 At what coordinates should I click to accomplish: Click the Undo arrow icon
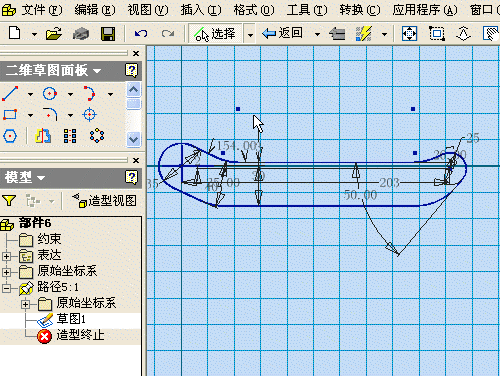click(x=141, y=34)
